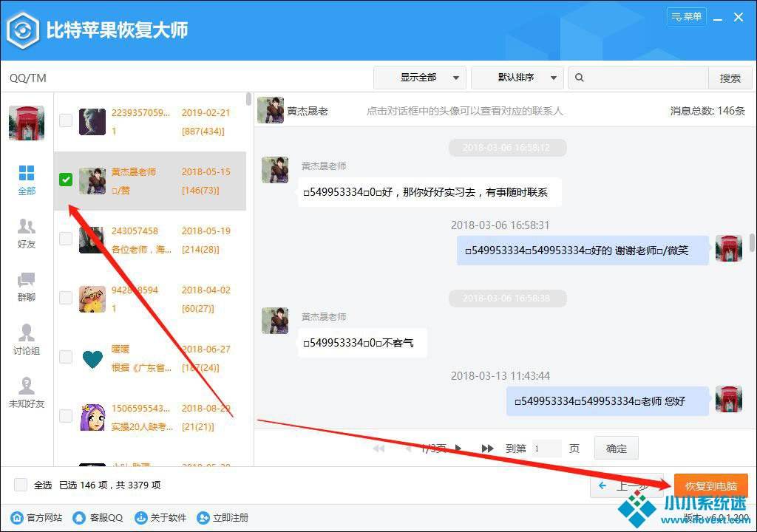Click the search magnifier icon
This screenshot has width=757, height=532.
pos(580,78)
